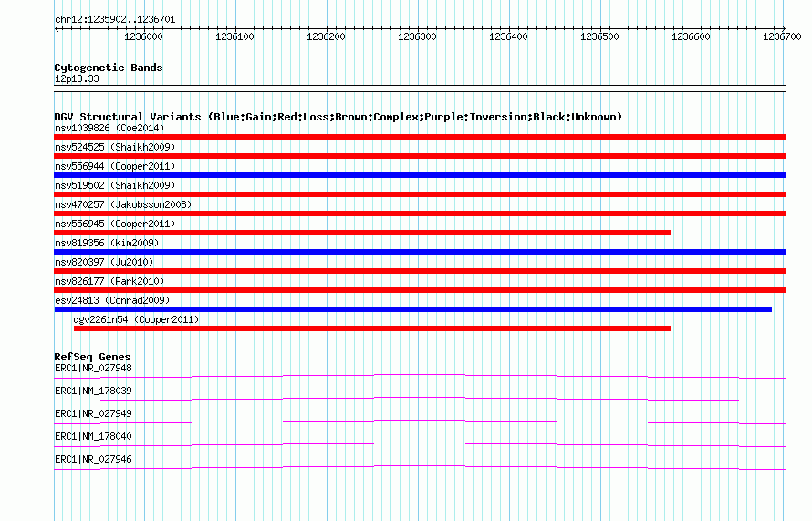Click the nsv826177 (Park2010) label

point(109,281)
